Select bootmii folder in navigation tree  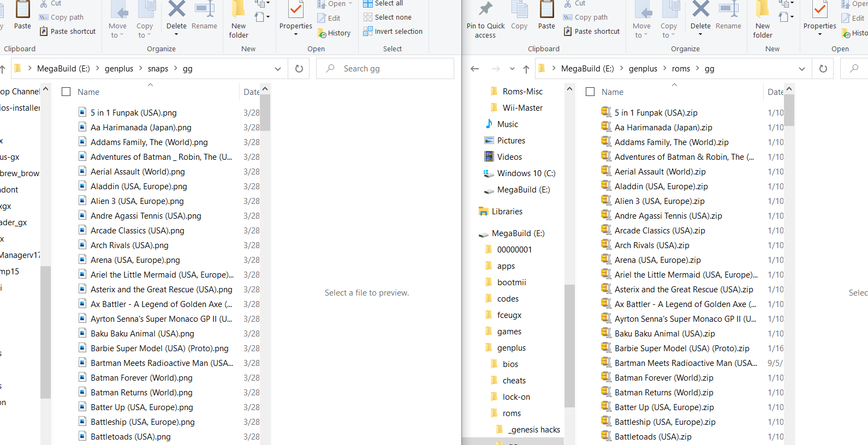tap(506, 282)
